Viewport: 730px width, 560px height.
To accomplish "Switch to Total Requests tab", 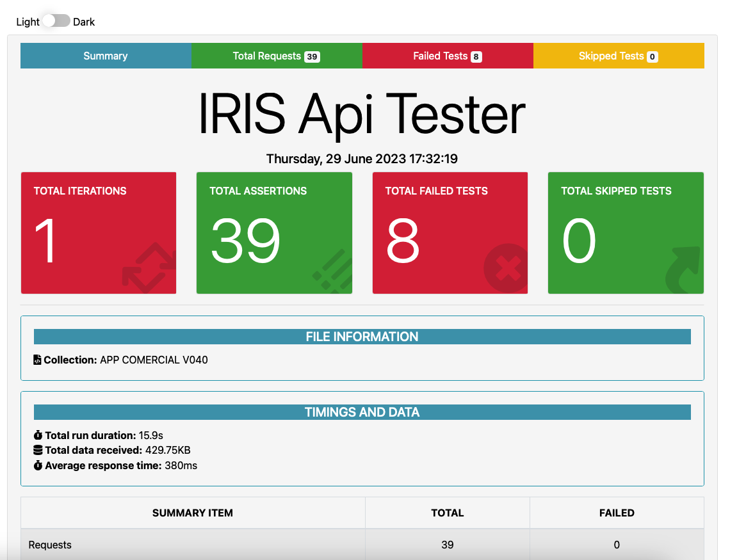I will pyautogui.click(x=276, y=56).
